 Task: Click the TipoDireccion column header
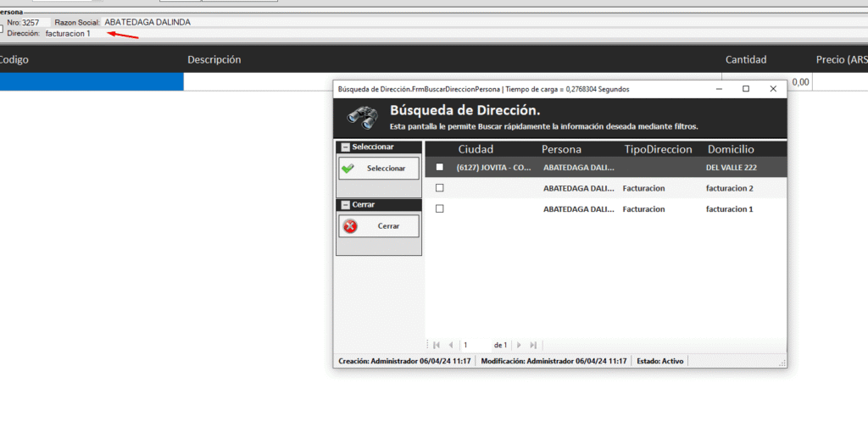(x=658, y=149)
